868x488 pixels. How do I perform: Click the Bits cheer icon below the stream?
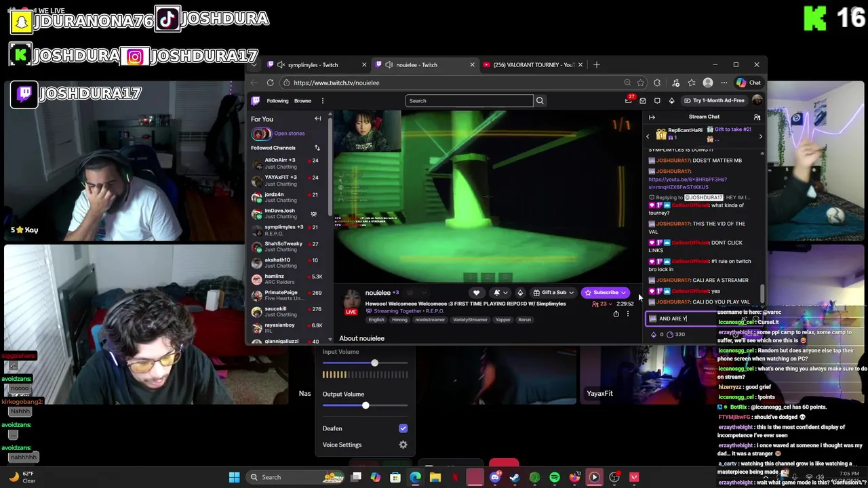click(x=520, y=293)
